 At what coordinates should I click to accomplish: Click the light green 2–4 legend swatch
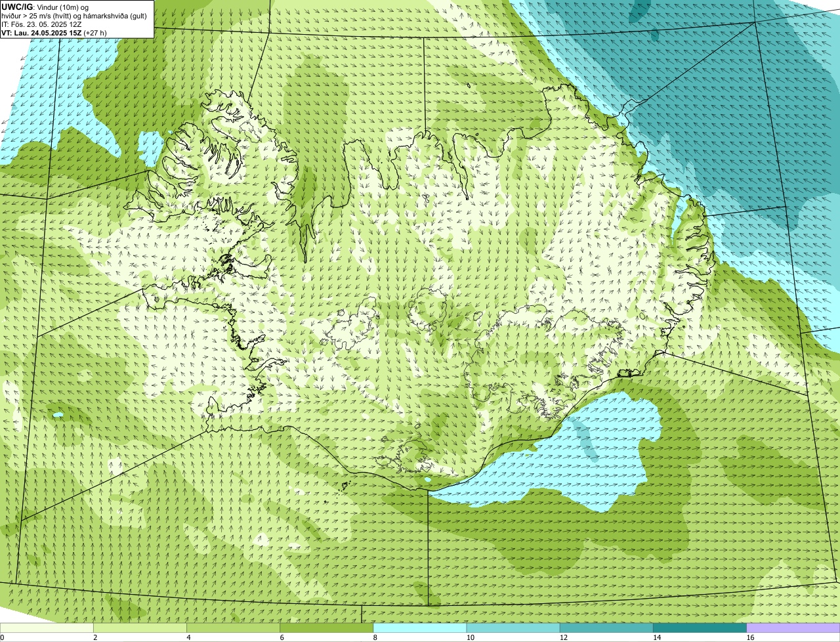[x=140, y=628]
